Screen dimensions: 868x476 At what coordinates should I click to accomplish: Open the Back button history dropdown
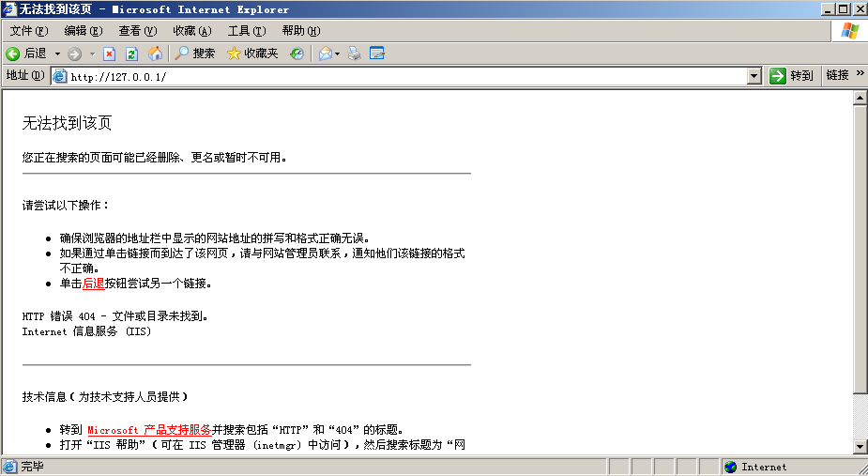point(57,54)
